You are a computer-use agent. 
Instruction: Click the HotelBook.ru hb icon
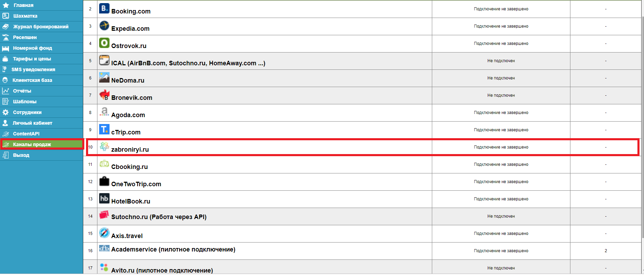(104, 198)
